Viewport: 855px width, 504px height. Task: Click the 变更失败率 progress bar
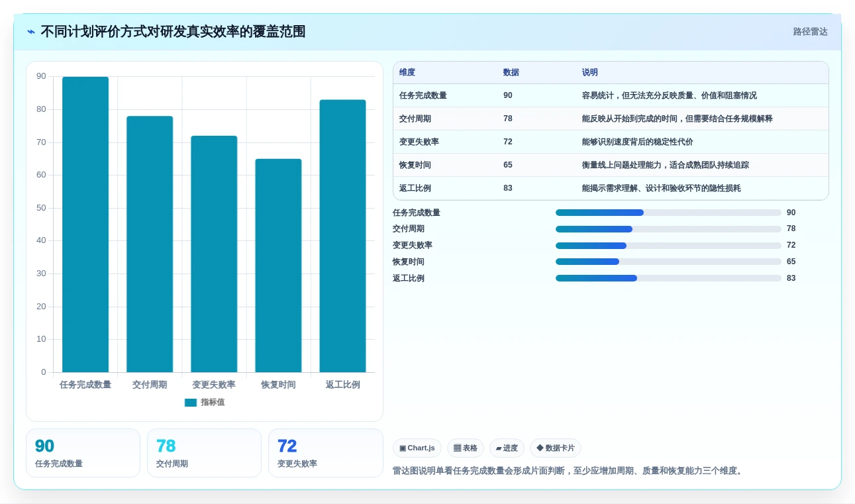point(668,246)
